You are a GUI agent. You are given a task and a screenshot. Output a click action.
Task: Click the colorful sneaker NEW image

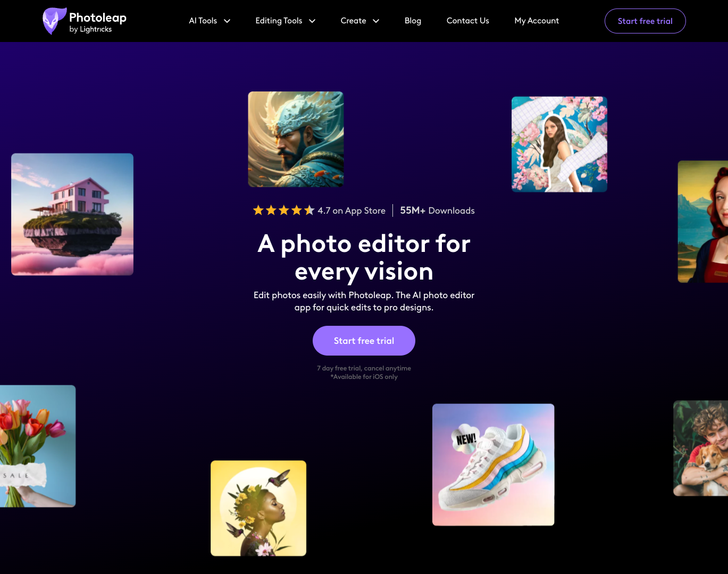[493, 465]
